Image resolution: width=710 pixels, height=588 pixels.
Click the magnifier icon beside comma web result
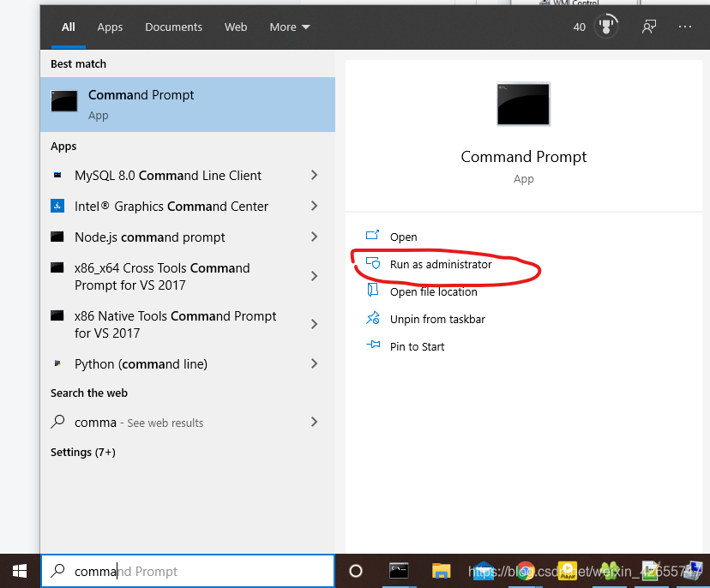57,422
